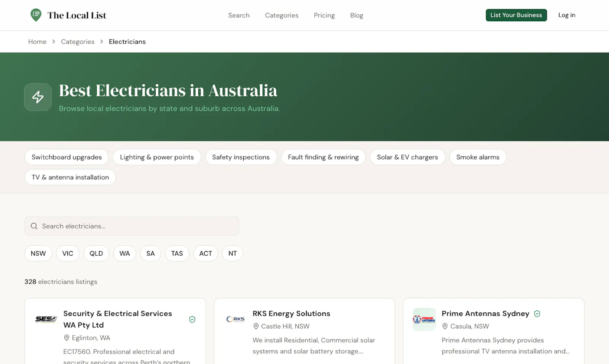
Task: Click location pin icon next to Eglinton, WA
Action: point(67,338)
